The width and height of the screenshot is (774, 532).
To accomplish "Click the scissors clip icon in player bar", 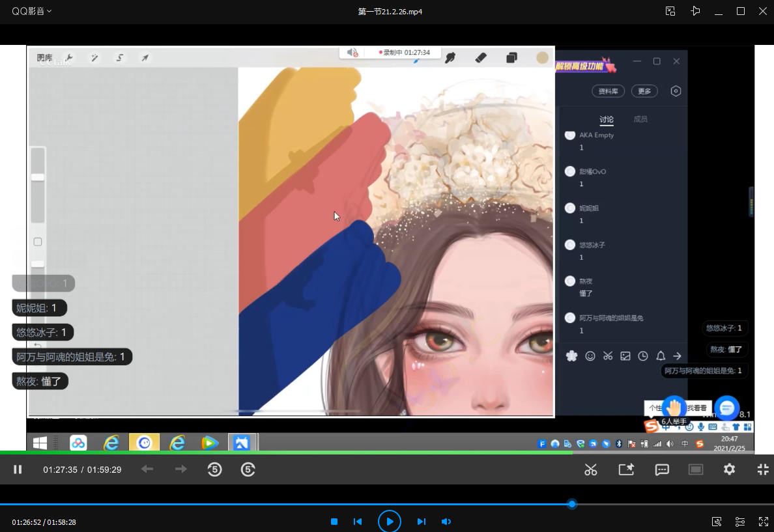I will pos(591,469).
